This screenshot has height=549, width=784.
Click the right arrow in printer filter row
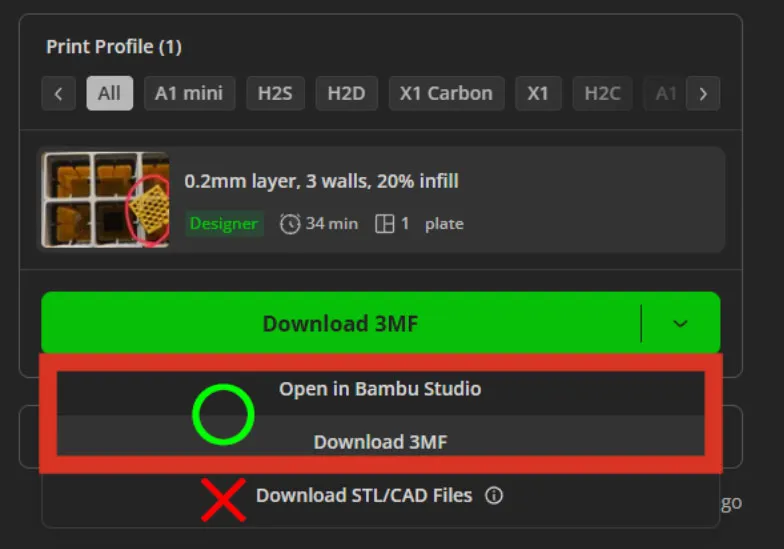point(703,94)
